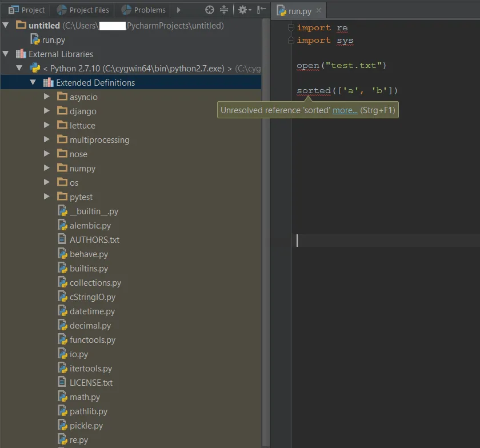Click the collapse all icon in toolbar
Image resolution: width=480 pixels, height=448 pixels.
click(224, 10)
